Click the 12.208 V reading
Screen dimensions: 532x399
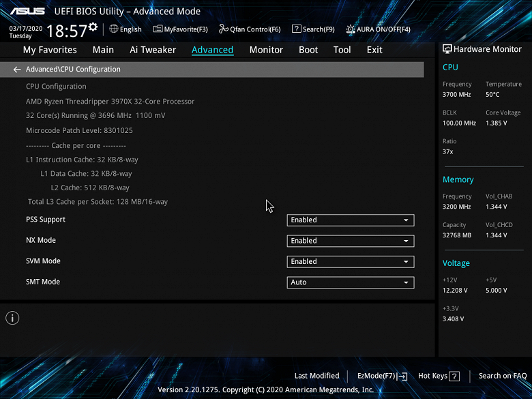tap(455, 291)
